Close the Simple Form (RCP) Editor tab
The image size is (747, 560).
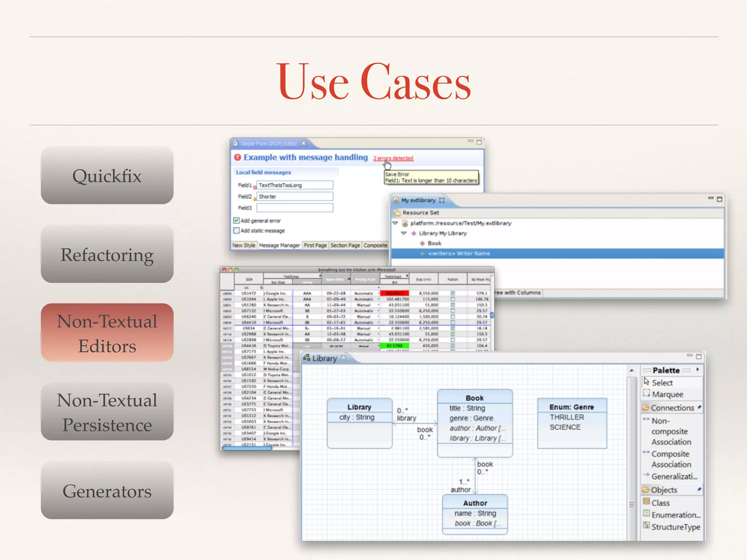tap(303, 143)
